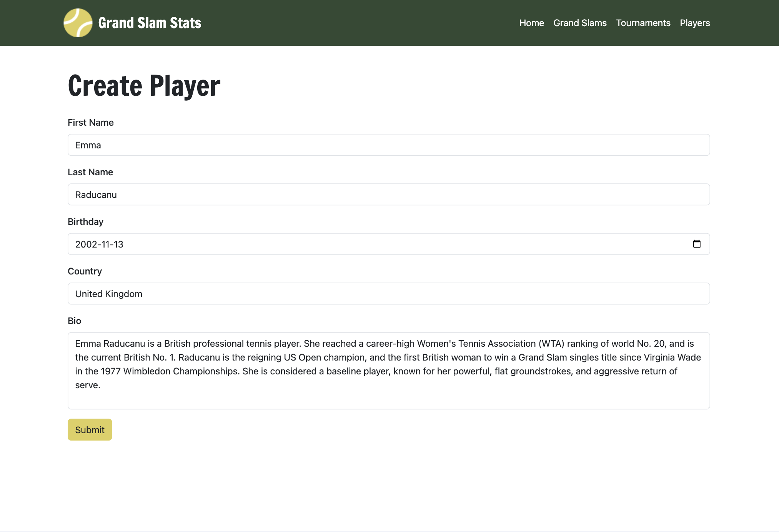
Task: Select the Last Name text field
Action: (269, 195)
